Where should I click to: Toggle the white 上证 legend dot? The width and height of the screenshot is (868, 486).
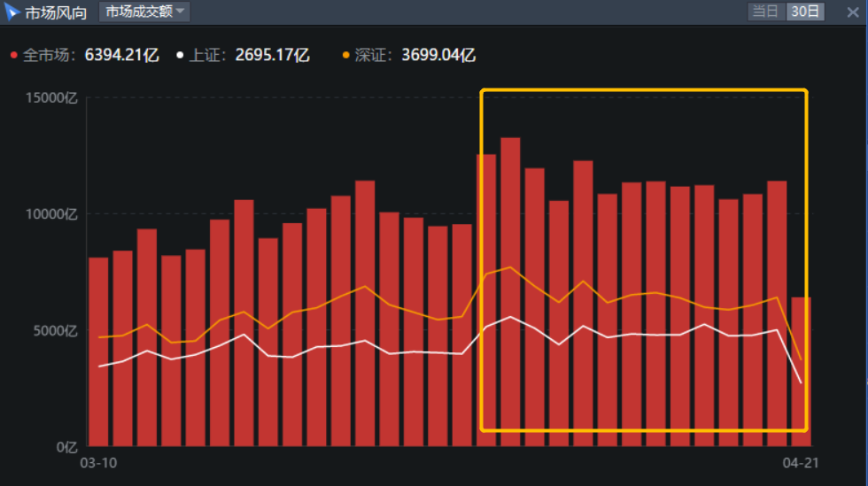[180, 56]
